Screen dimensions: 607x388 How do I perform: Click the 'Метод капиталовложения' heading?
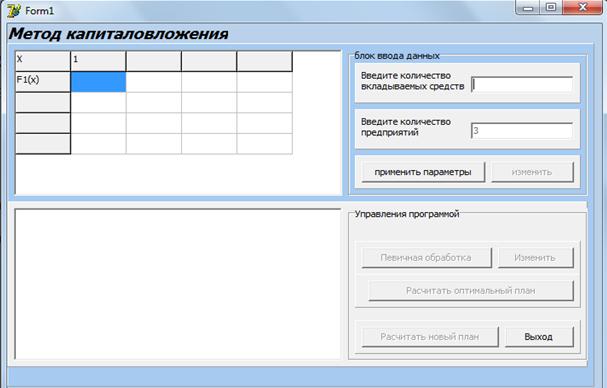[x=118, y=34]
